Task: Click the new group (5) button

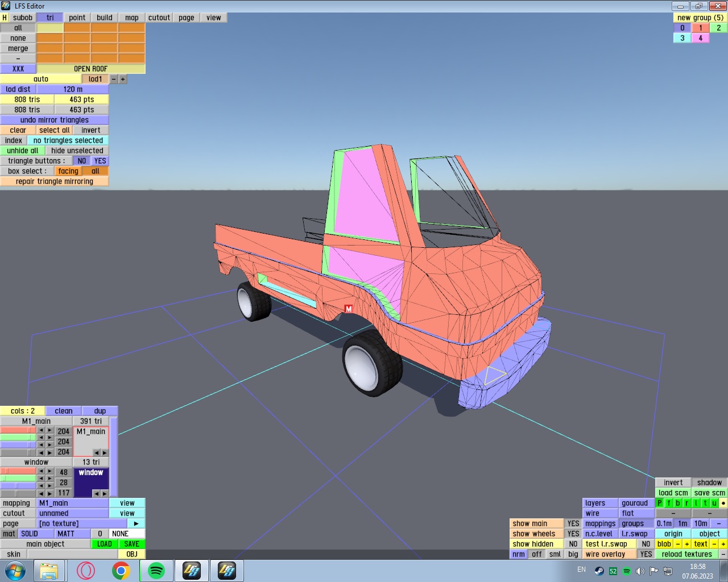Action: coord(701,18)
